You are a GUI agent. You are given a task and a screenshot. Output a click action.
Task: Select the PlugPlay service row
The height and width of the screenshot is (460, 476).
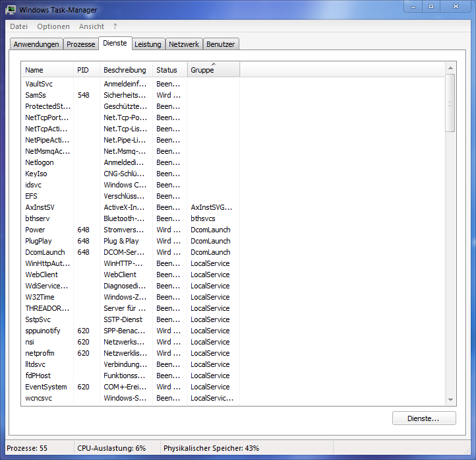[131, 242]
